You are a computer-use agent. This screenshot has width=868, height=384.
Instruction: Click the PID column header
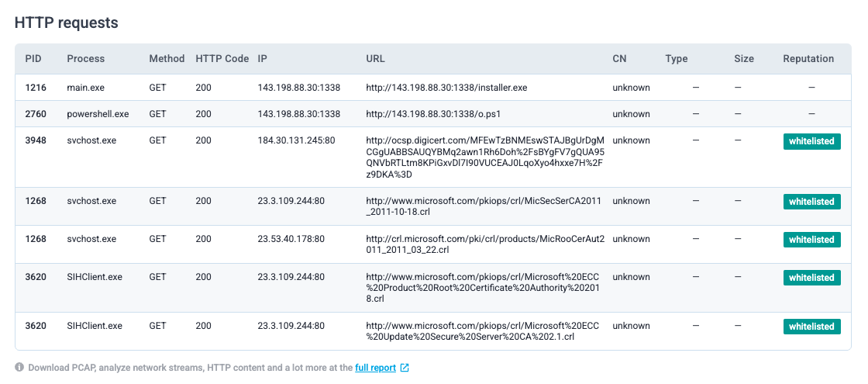[x=33, y=59]
